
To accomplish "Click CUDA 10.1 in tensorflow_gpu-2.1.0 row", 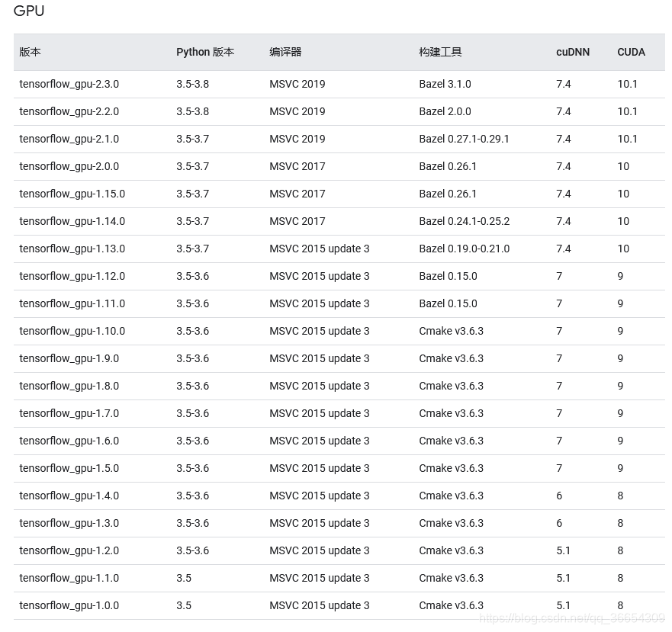I will pyautogui.click(x=627, y=139).
